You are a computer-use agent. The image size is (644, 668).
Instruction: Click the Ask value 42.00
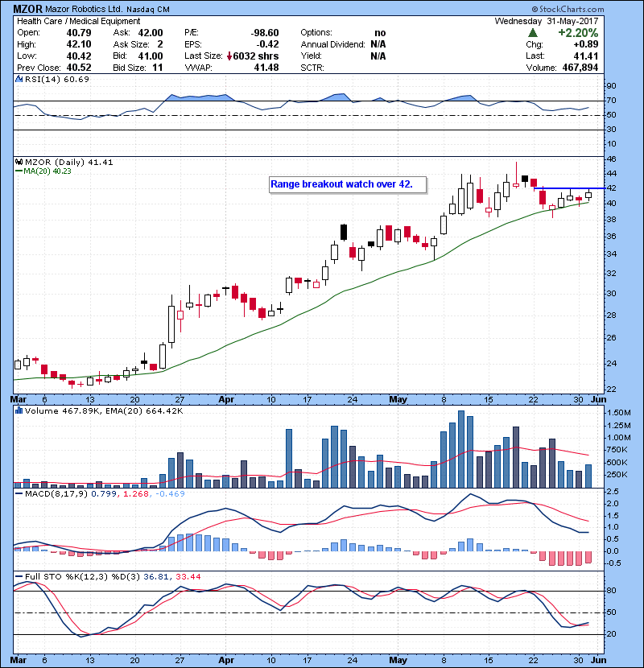point(151,33)
